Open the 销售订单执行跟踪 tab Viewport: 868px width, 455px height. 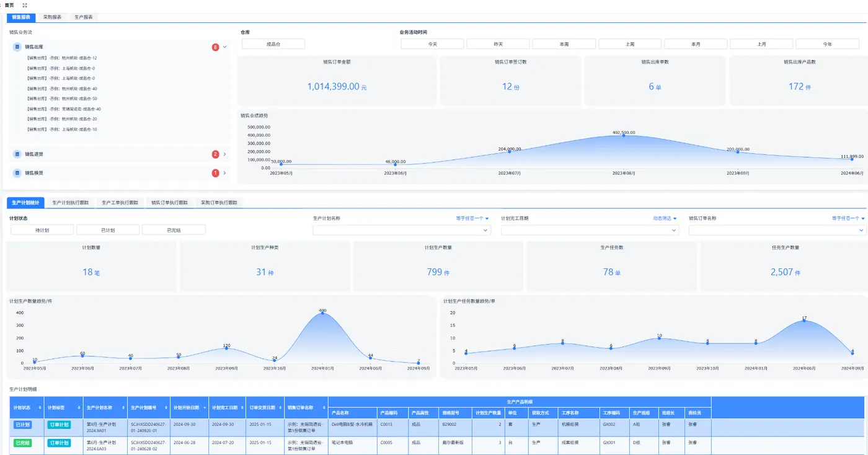pos(169,203)
